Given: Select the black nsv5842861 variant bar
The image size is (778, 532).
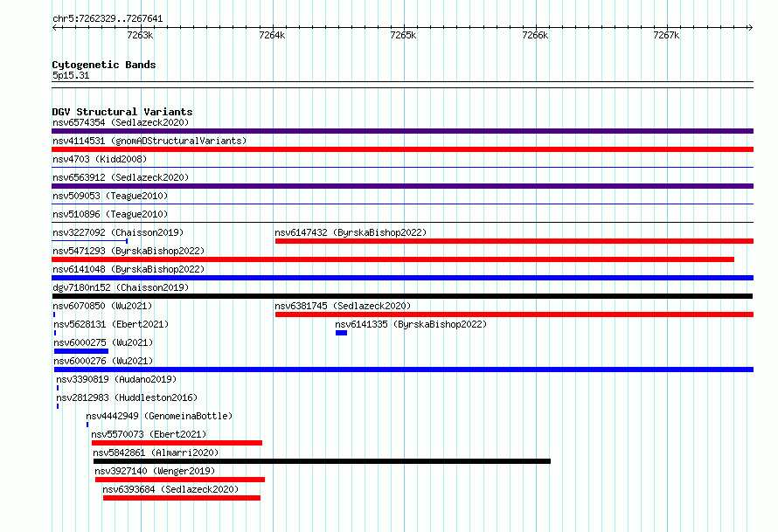Looking at the screenshot, I should pyautogui.click(x=322, y=461).
